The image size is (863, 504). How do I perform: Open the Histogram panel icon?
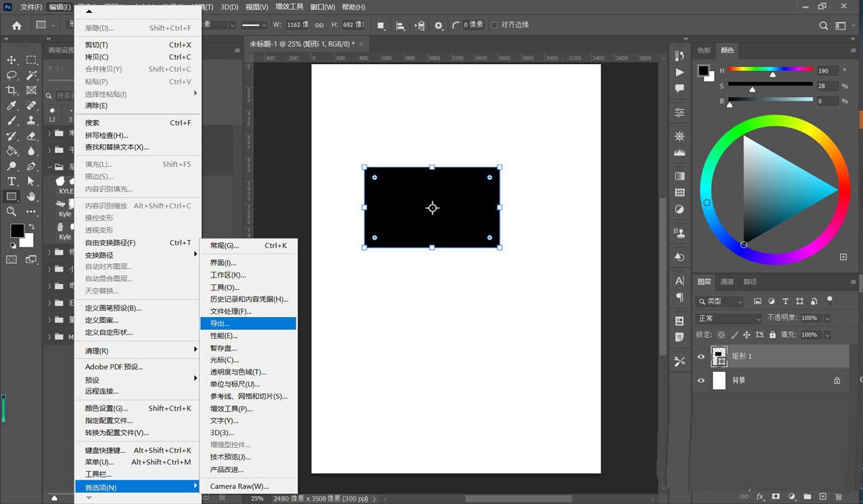coord(680,152)
